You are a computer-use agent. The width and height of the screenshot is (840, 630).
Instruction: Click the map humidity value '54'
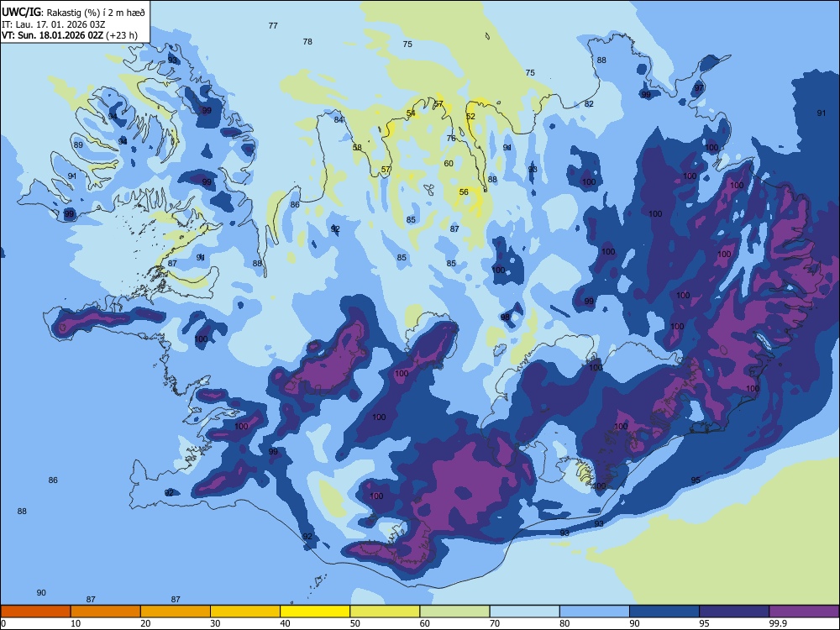click(x=411, y=113)
